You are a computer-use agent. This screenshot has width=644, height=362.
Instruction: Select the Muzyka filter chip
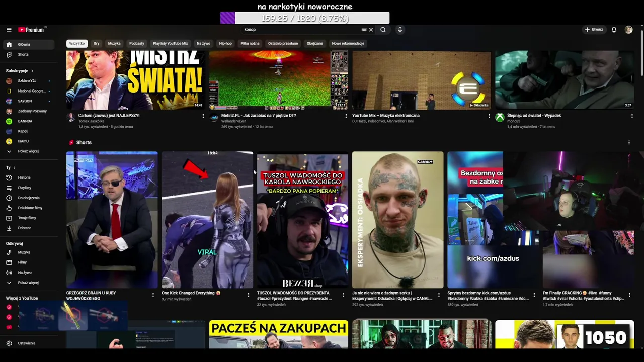tap(114, 43)
